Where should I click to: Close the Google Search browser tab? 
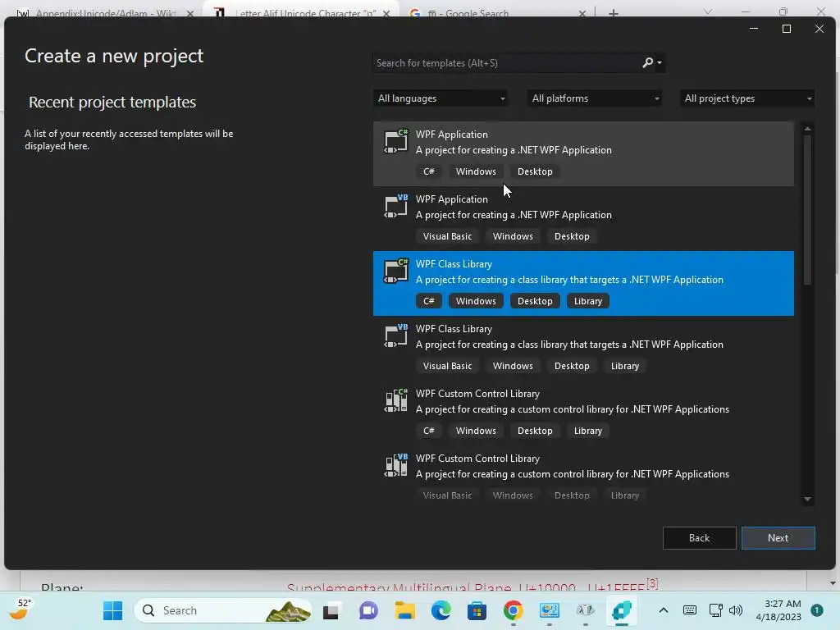click(582, 13)
